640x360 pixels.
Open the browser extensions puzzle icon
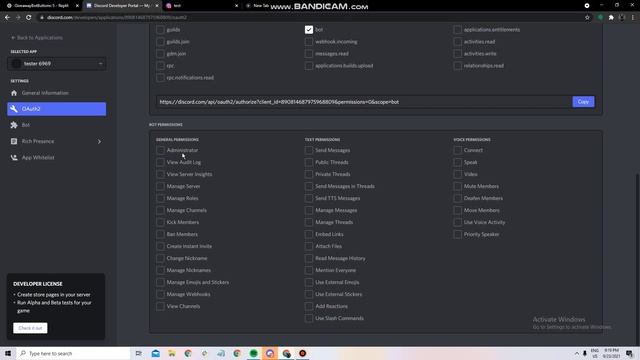(611, 18)
